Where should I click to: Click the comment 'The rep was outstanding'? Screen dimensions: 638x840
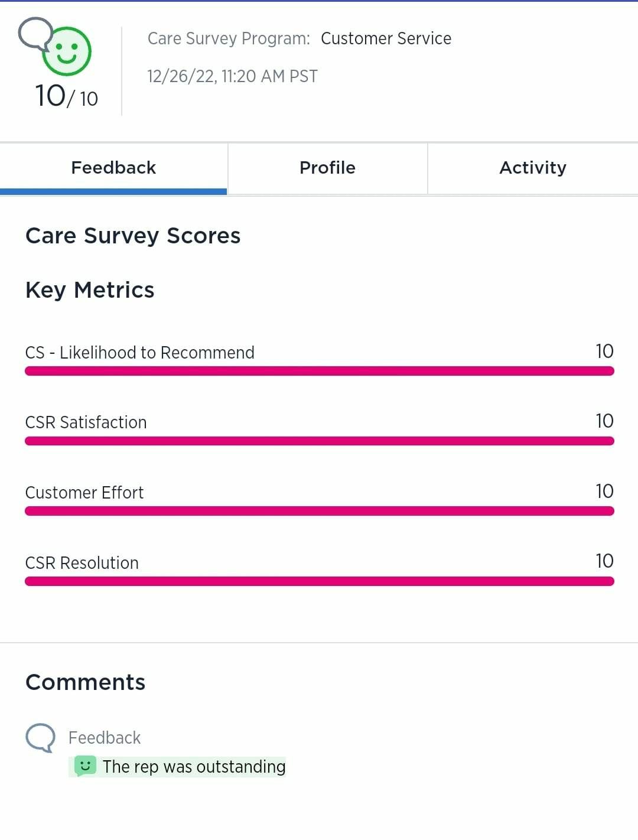coord(194,767)
